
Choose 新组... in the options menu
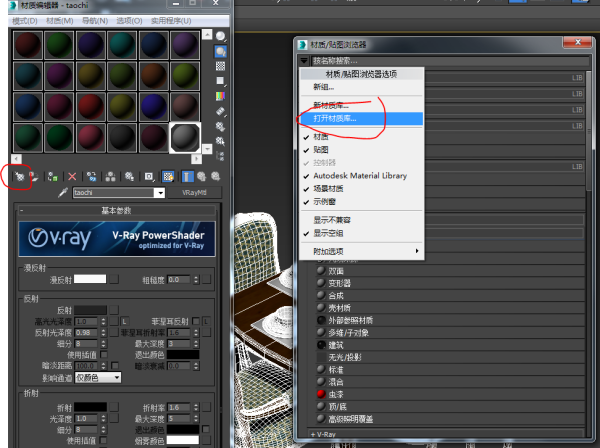coord(361,87)
